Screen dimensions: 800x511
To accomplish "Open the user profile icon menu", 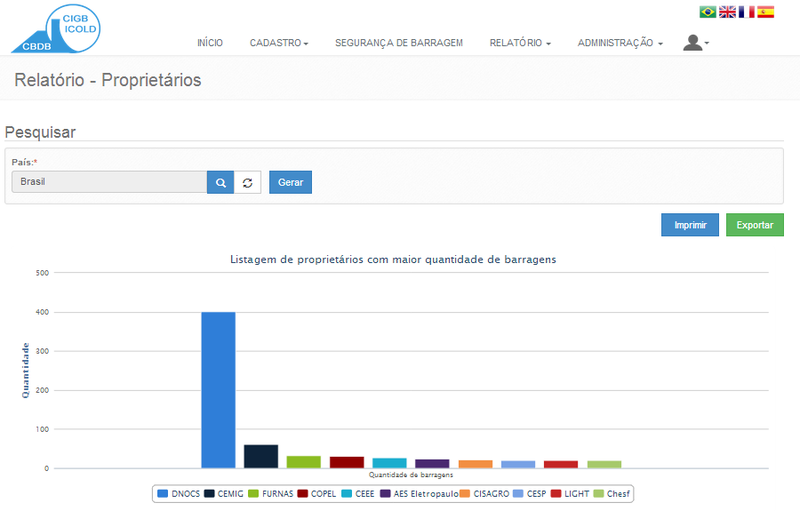I will coord(695,43).
